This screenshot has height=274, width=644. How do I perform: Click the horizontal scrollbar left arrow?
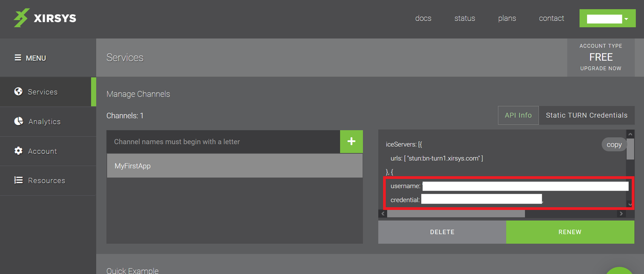click(383, 214)
